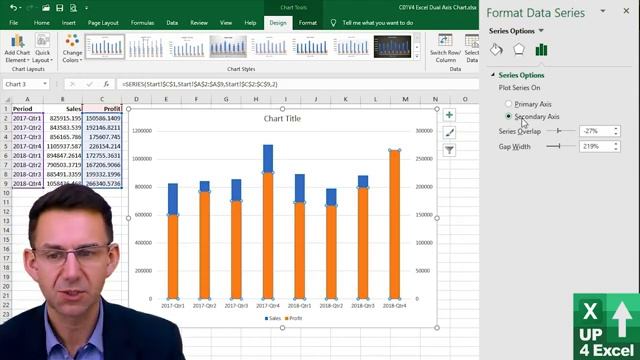Click the formula bar Enter checkmark icon
Image resolution: width=640 pixels, height=360 pixels.
coord(89,84)
